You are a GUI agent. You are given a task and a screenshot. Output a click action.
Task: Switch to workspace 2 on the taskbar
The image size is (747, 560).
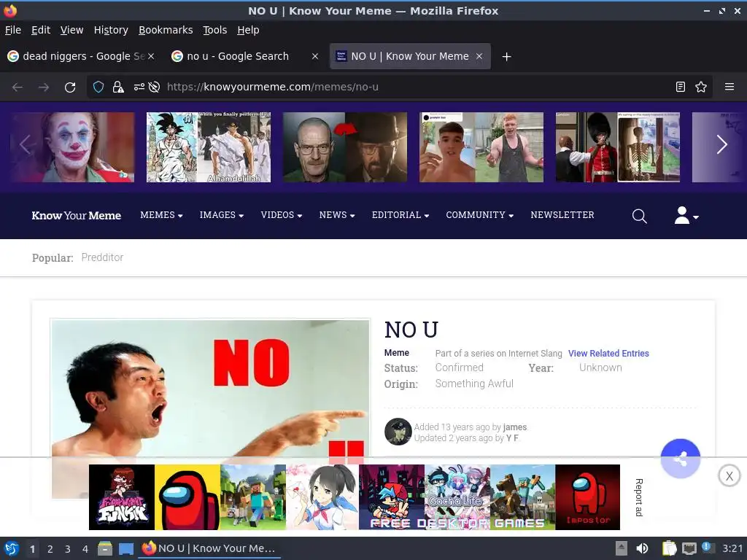point(50,549)
